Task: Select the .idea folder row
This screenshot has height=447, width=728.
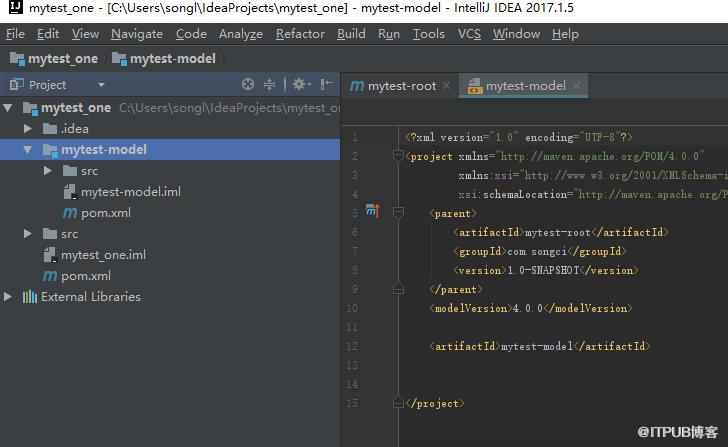Action: coord(170,129)
